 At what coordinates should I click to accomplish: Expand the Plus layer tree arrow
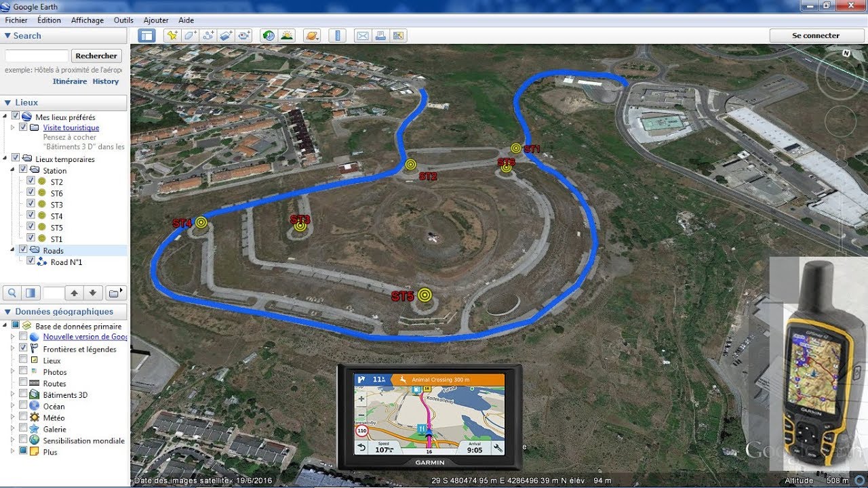12,451
